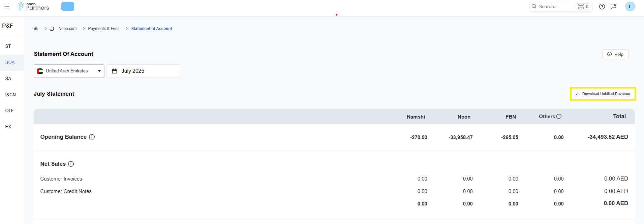Click the Statement Of Account page title

tap(64, 54)
